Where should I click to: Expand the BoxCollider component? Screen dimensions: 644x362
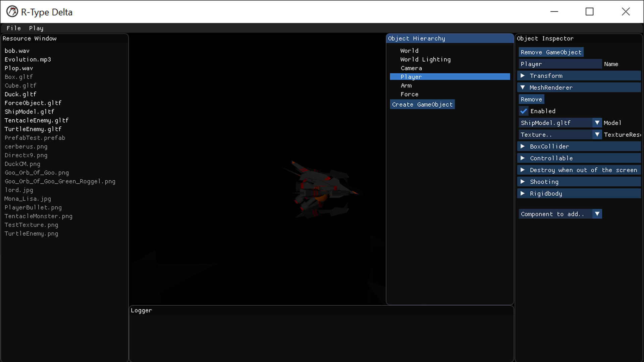tap(579, 146)
